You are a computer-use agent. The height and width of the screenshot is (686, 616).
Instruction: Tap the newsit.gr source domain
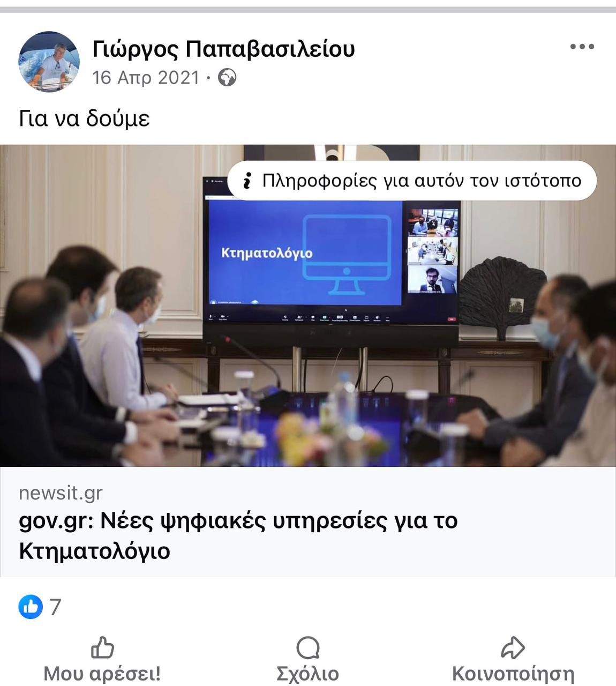61,493
